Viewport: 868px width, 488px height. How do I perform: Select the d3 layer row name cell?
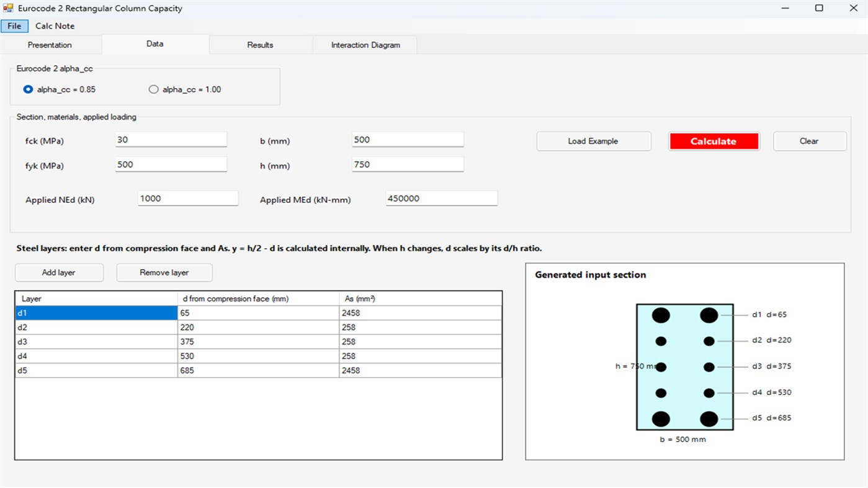point(97,342)
